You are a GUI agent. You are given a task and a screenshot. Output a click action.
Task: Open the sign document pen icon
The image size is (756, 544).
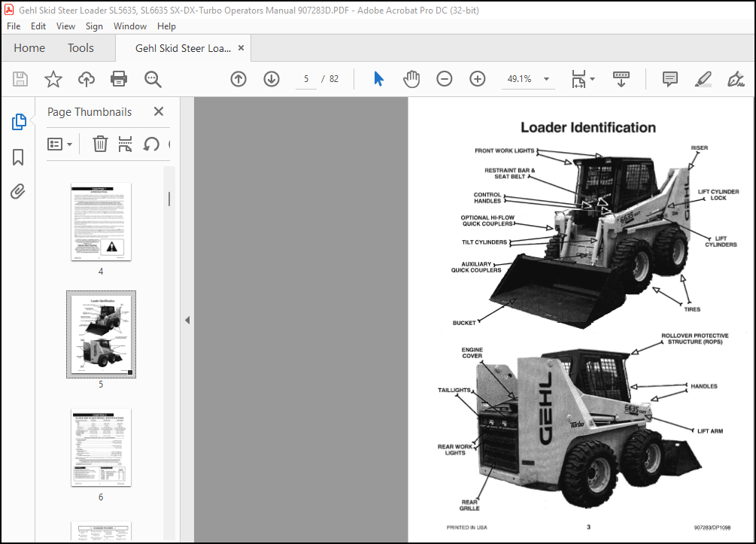(x=736, y=79)
